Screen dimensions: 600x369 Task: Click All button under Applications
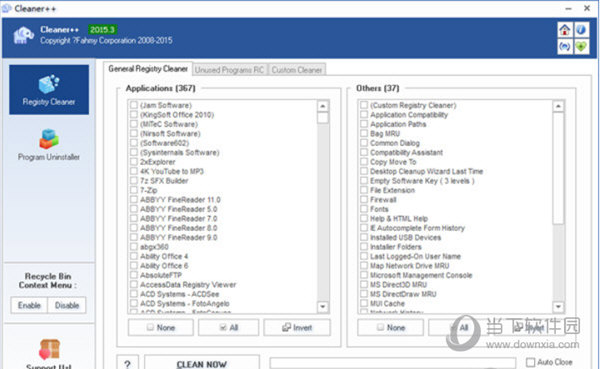pos(228,328)
